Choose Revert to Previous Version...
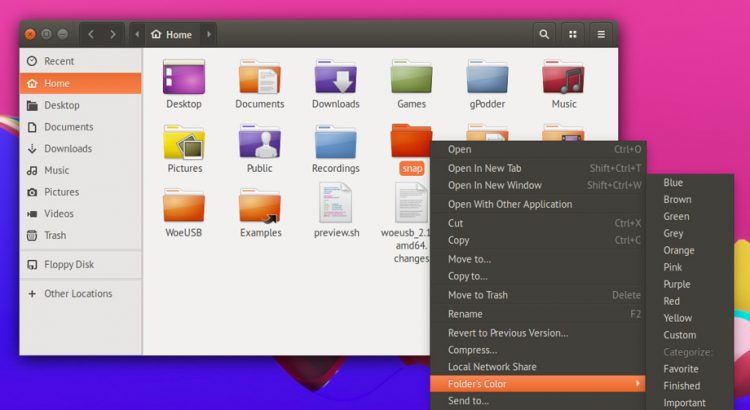The width and height of the screenshot is (750, 410). (x=538, y=333)
